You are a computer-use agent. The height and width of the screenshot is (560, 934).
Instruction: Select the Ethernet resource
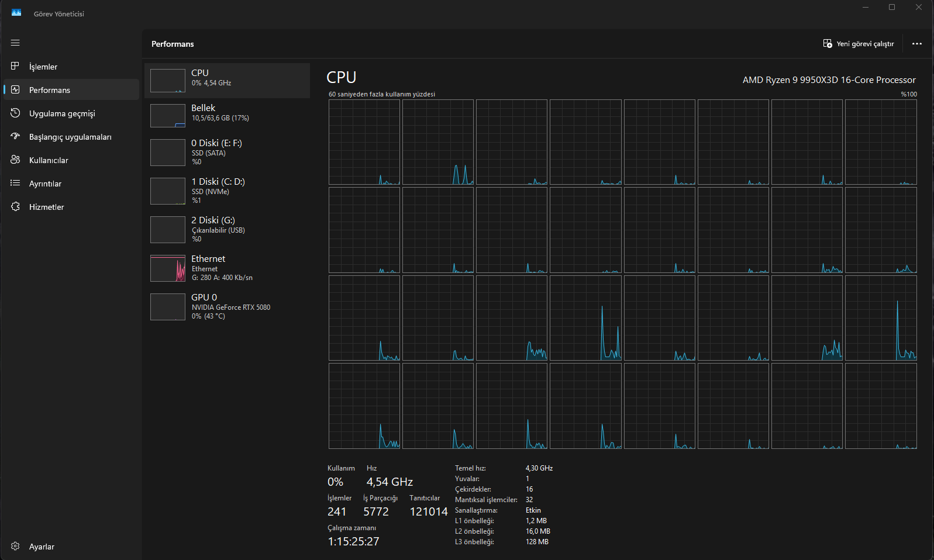pos(227,268)
